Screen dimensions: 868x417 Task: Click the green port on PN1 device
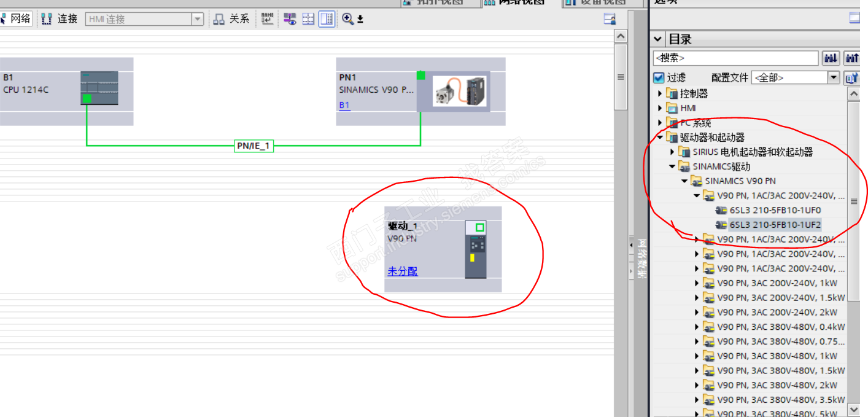(420, 75)
